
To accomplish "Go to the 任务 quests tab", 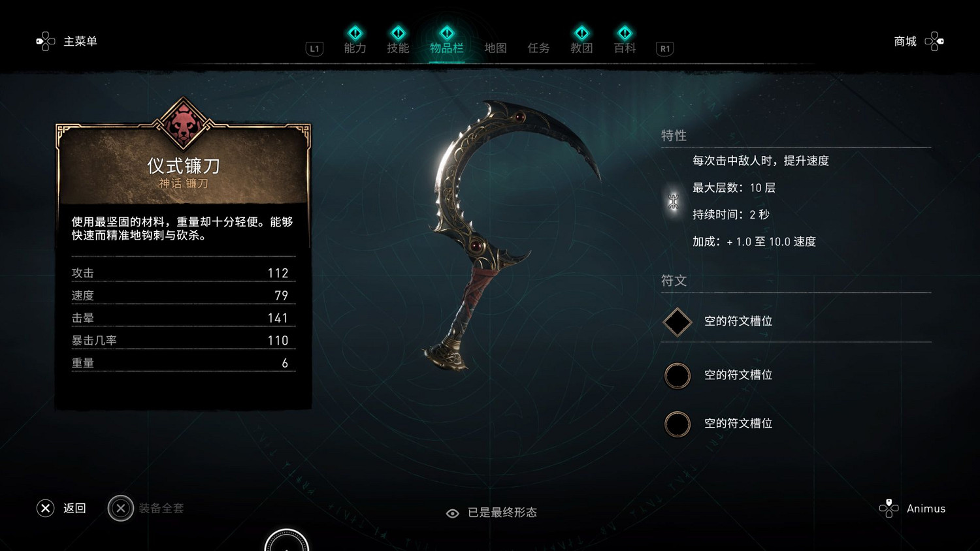I will tap(538, 48).
